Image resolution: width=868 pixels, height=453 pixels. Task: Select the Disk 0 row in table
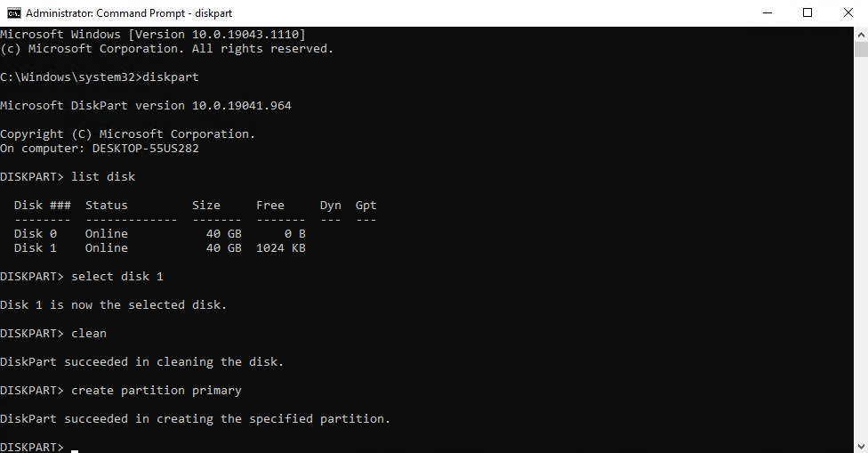click(159, 234)
